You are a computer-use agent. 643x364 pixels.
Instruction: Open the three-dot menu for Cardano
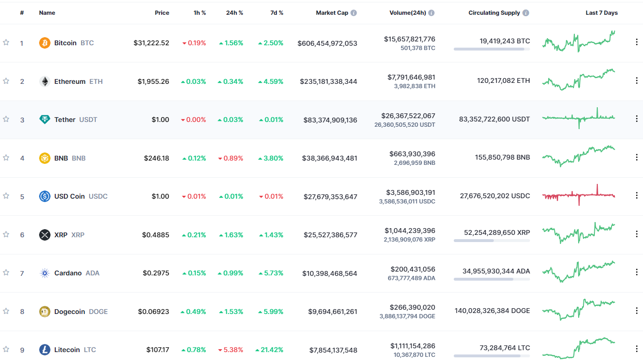pos(636,273)
